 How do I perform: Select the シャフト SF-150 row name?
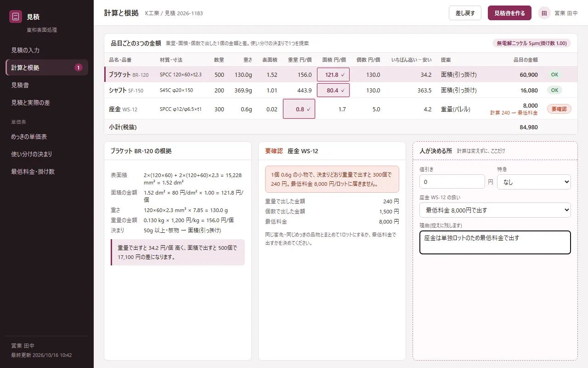coord(126,91)
